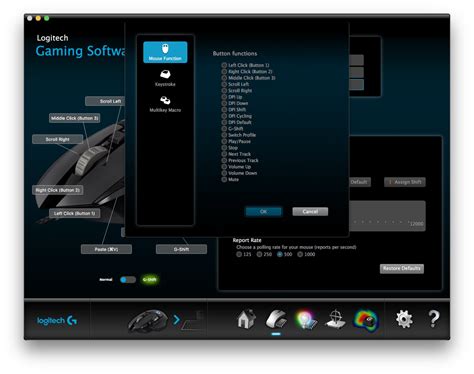474x374 pixels.
Task: Open the input analysis heat map icon
Action: [x=366, y=319]
